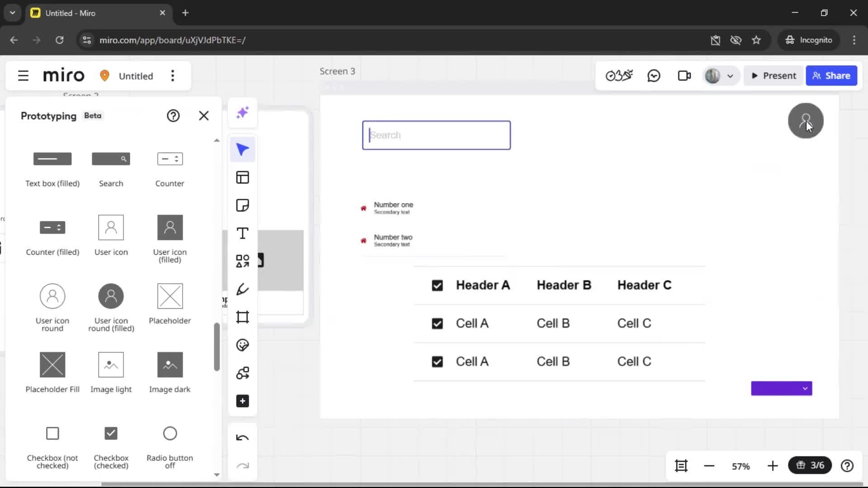Select the round user icon on canvas
Screen dimensions: 868x488
(x=806, y=121)
